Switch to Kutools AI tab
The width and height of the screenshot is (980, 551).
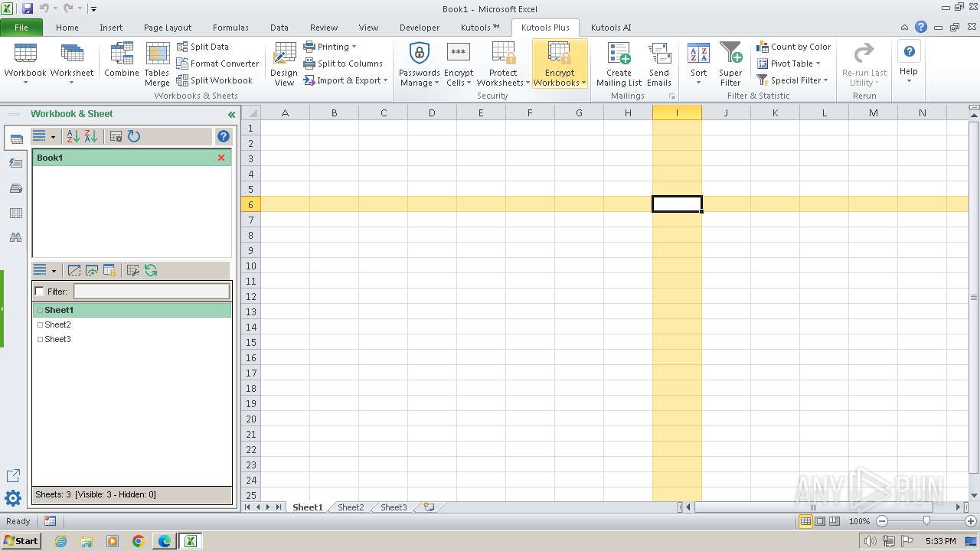(x=611, y=28)
